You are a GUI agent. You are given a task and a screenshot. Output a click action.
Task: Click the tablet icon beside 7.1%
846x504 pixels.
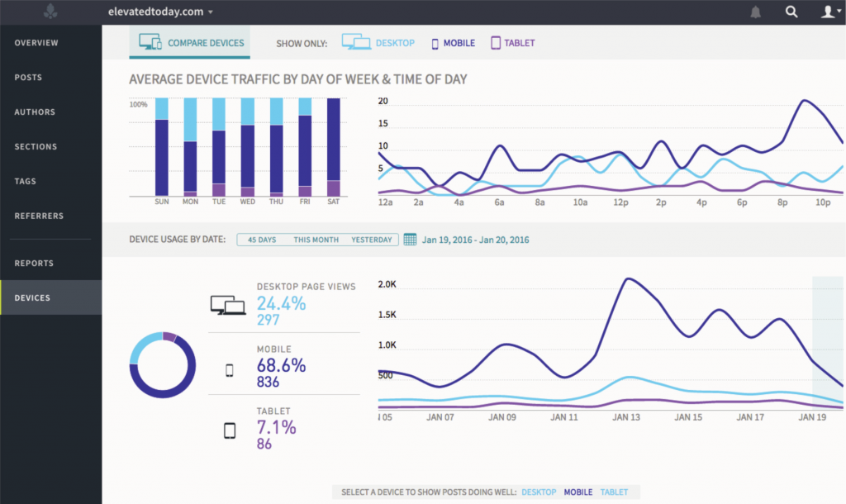(229, 430)
